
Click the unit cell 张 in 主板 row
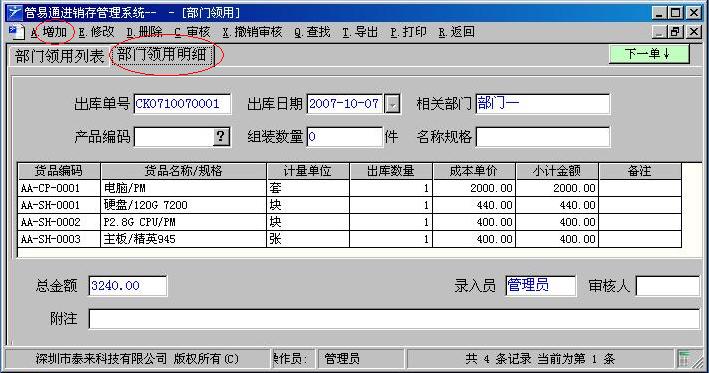click(308, 239)
